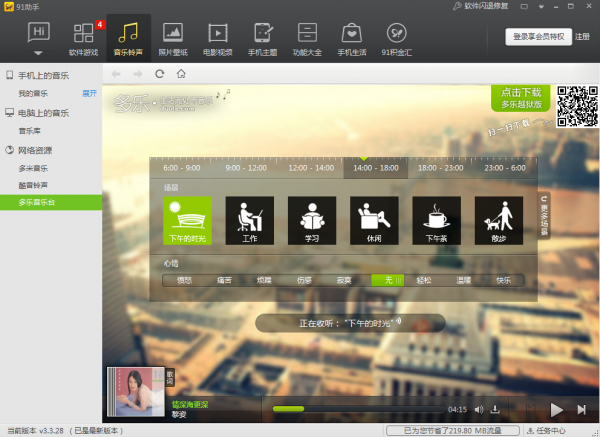Open the 91积金汇 section
Screen dimensions: 600x437
(396, 39)
